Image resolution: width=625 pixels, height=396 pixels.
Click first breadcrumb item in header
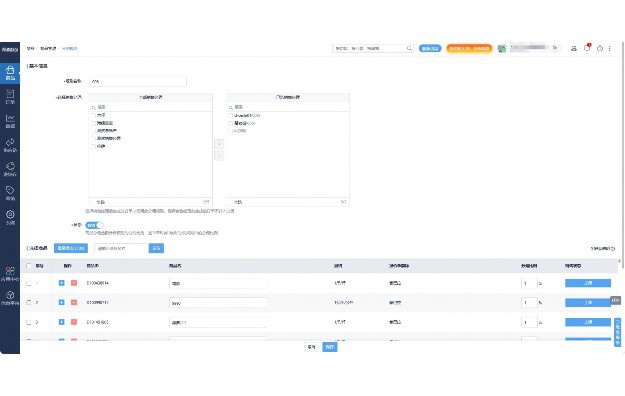pos(30,48)
